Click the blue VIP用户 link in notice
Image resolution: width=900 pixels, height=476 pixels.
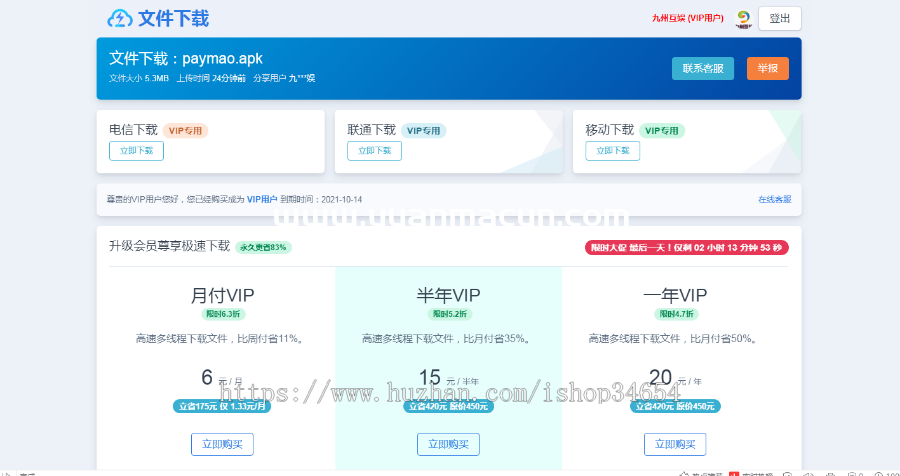pos(262,199)
